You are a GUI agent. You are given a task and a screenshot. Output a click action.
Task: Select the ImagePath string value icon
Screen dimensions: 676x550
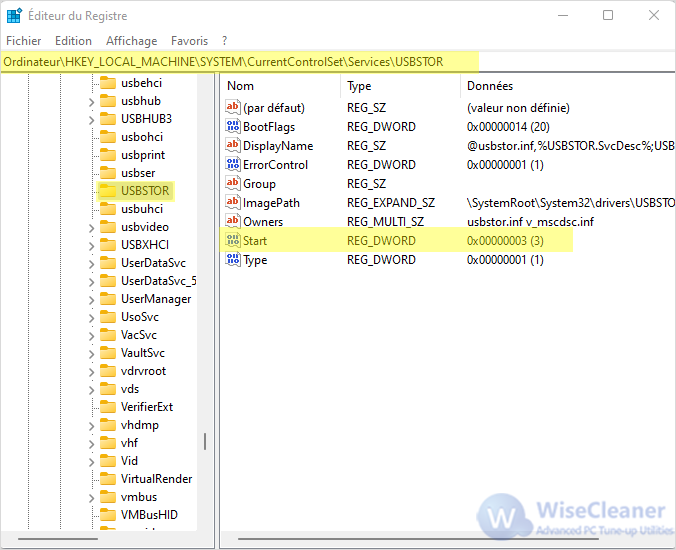coord(233,202)
